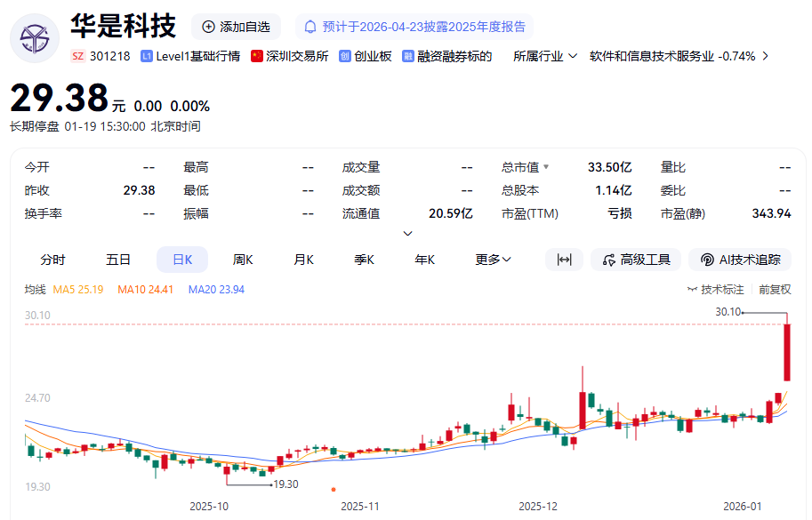The image size is (812, 520).
Task: Open the AI技术追踪 tool
Action: tap(740, 260)
